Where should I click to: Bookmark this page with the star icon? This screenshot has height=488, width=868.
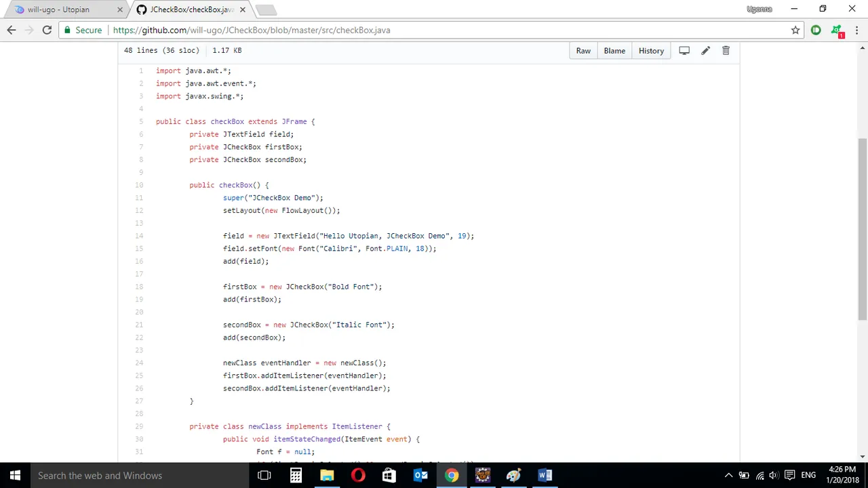coord(795,30)
